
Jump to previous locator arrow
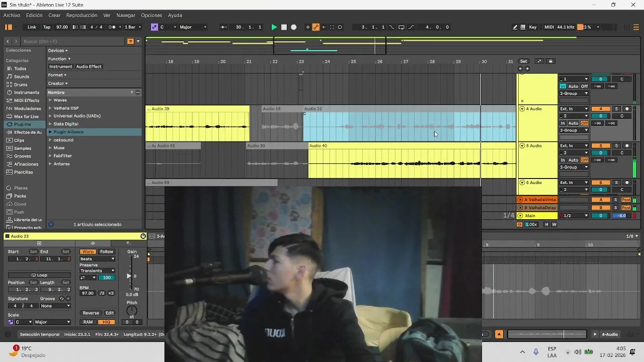point(521,68)
